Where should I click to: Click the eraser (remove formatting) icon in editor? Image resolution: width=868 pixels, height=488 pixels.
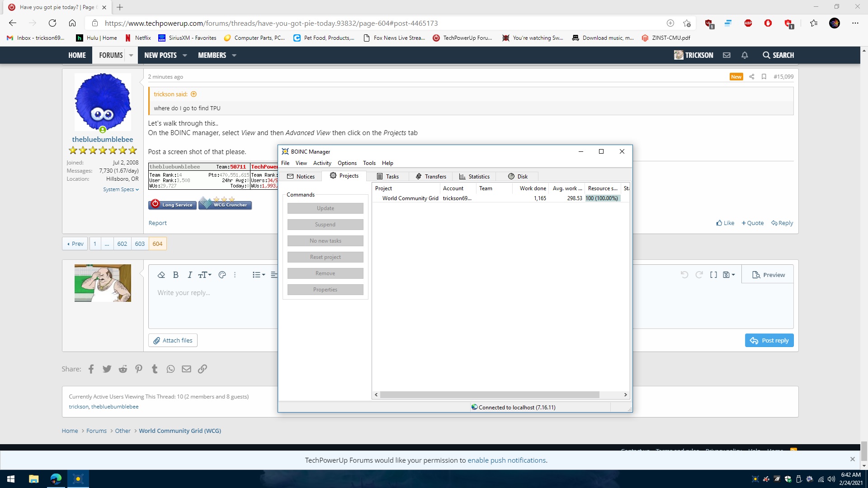161,275
